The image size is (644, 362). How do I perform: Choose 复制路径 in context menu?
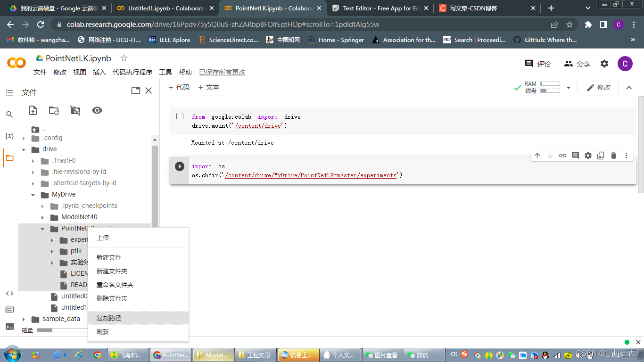[139, 318]
